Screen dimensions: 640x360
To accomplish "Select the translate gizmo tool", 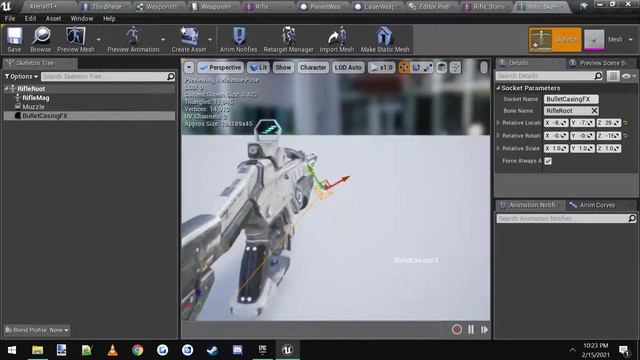I will point(404,68).
